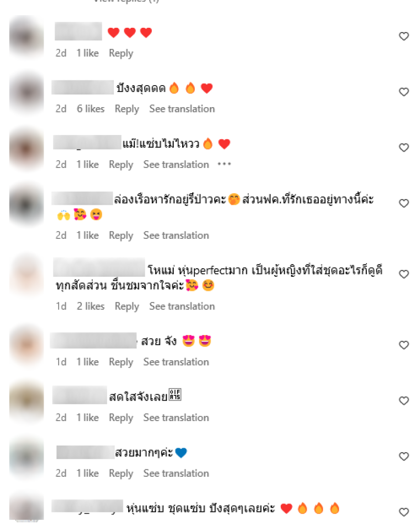Open avatar of the first commenter
The image size is (420, 524).
(26, 37)
